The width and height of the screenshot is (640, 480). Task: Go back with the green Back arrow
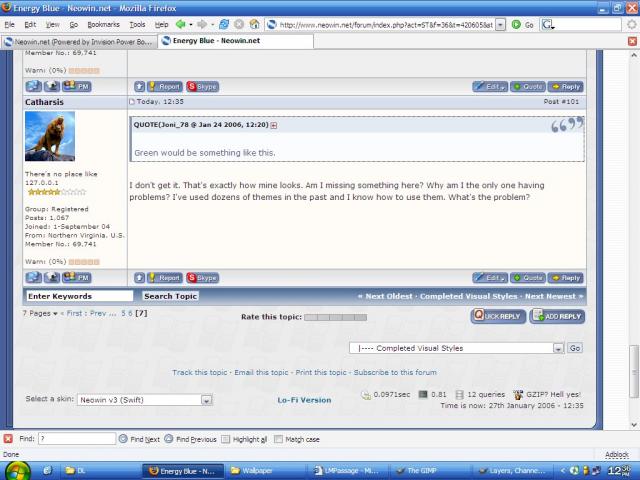[180, 24]
